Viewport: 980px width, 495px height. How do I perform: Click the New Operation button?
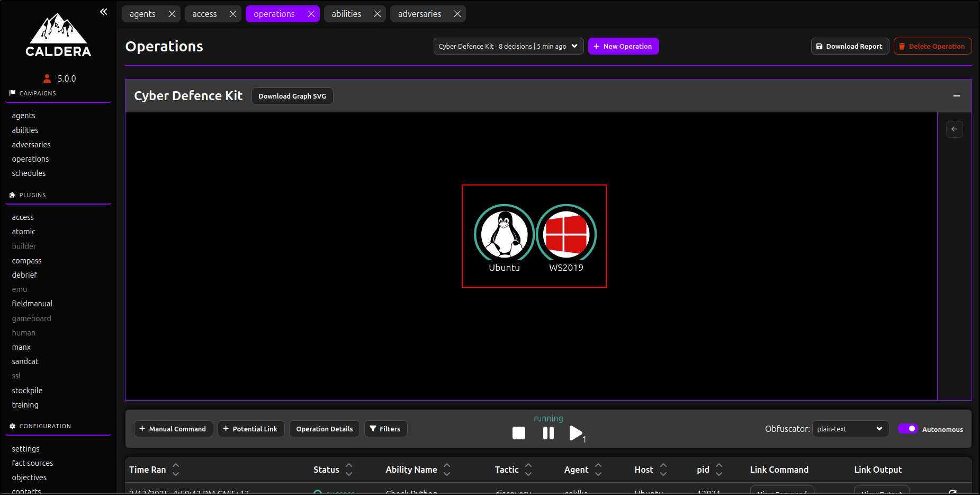[623, 46]
